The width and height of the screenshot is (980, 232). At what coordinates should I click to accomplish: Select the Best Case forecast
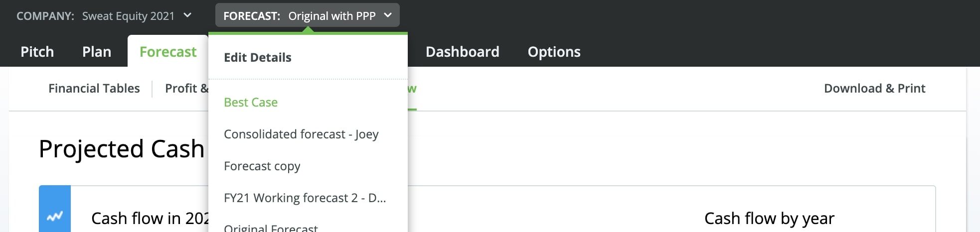[251, 103]
